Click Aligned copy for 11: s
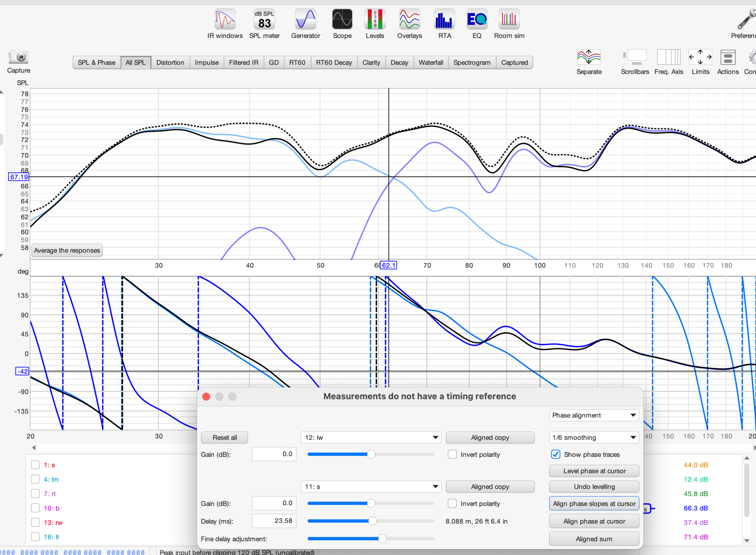The height and width of the screenshot is (555, 756). [x=490, y=487]
